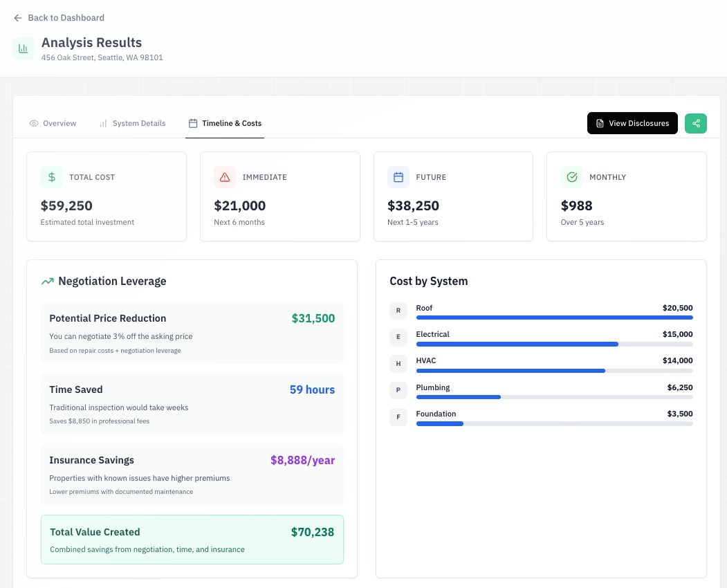
Task: Click the Roof cost progress bar
Action: click(x=553, y=318)
